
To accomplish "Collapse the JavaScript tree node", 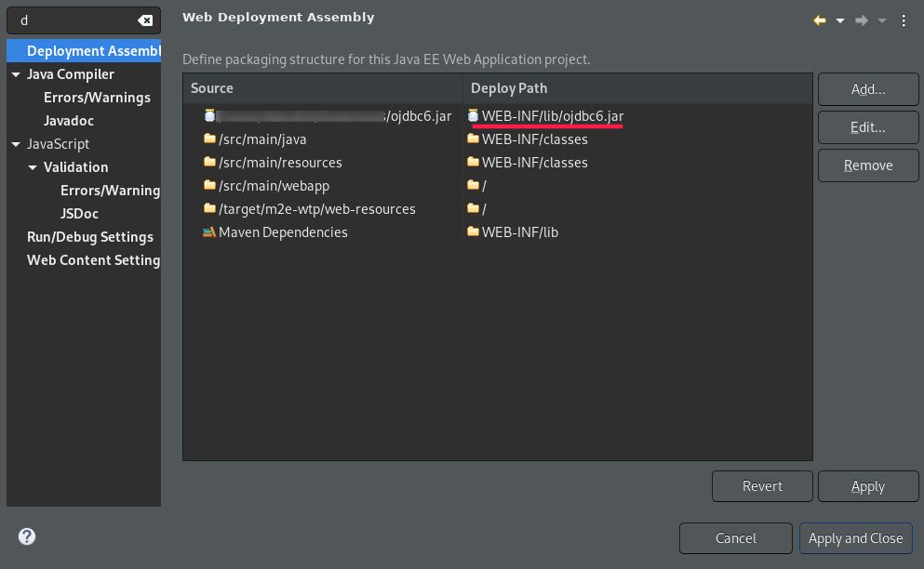I will 16,144.
